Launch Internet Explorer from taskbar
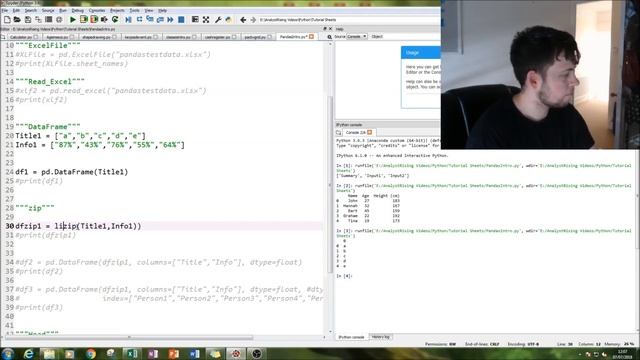640x360 pixels. 28,353
